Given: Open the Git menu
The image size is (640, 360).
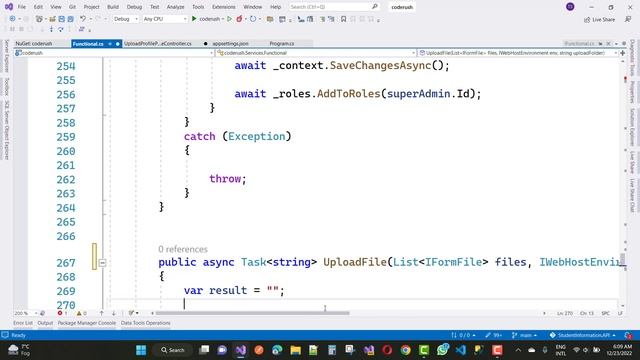Looking at the screenshot, I should tap(72, 7).
